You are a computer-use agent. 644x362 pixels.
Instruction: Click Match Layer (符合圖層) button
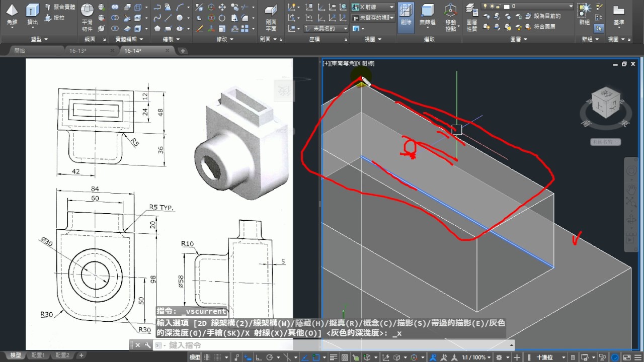[540, 27]
